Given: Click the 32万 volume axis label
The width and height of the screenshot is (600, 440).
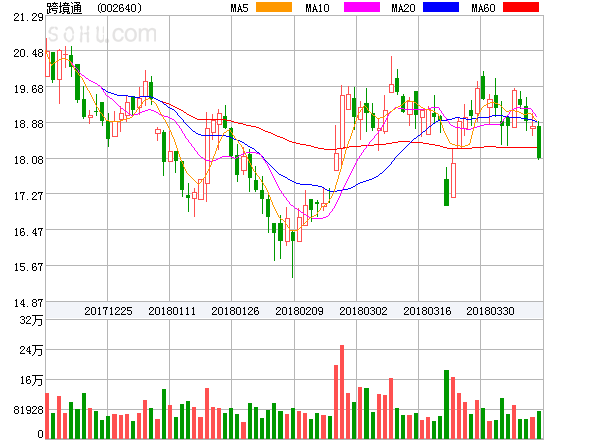Looking at the screenshot, I should coord(31,320).
